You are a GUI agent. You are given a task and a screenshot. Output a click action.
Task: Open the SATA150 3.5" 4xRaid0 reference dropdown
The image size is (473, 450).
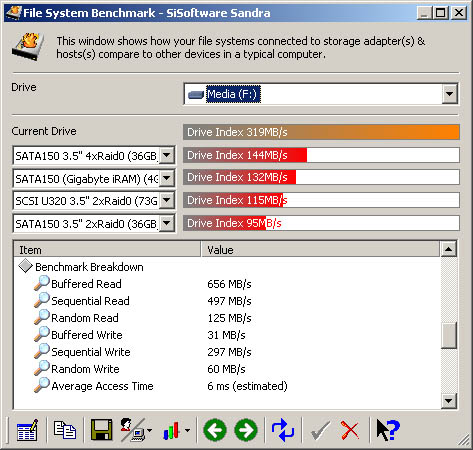(x=166, y=155)
